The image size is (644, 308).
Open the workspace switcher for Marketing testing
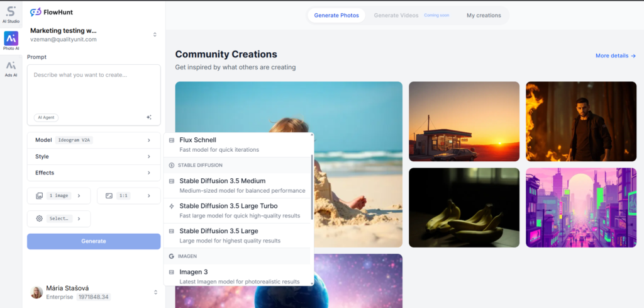pyautogui.click(x=155, y=35)
